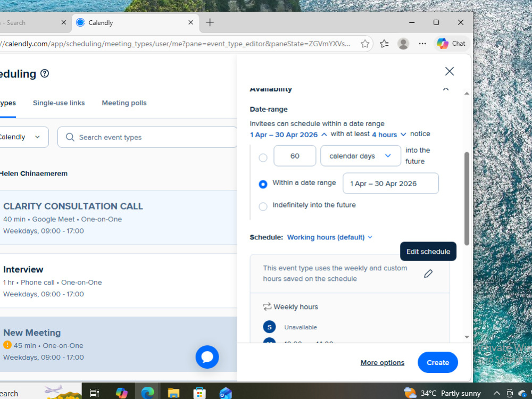Open the Copilot app in the taskbar

point(121,393)
